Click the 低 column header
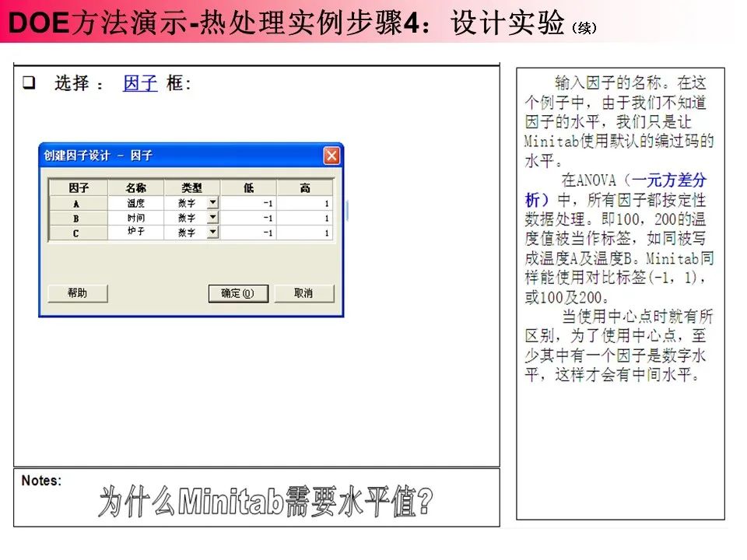 click(x=248, y=187)
